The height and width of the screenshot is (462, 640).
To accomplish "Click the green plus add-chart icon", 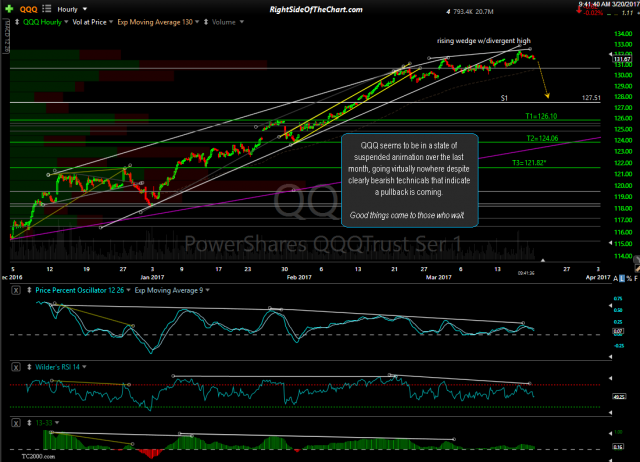I will click(x=9, y=9).
